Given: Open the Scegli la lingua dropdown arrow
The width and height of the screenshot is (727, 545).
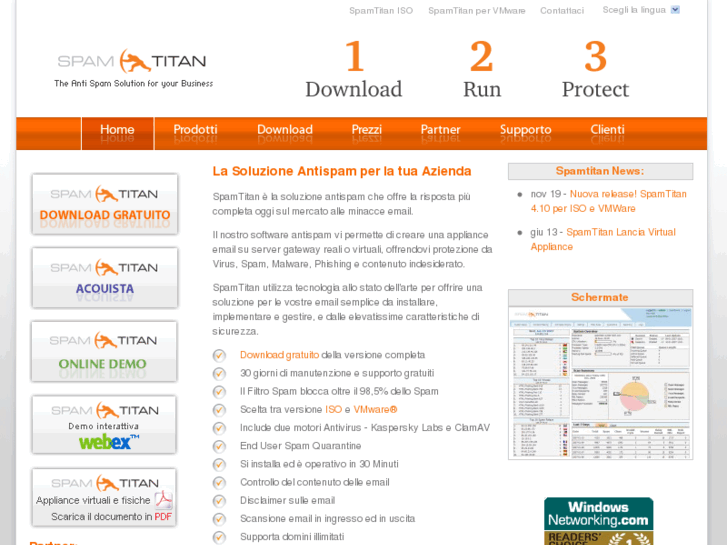Looking at the screenshot, I should [x=675, y=10].
